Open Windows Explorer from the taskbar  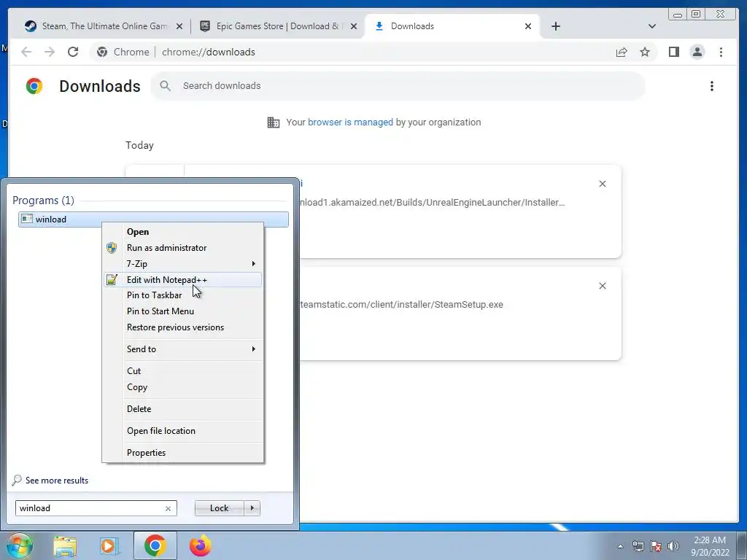[x=65, y=546]
